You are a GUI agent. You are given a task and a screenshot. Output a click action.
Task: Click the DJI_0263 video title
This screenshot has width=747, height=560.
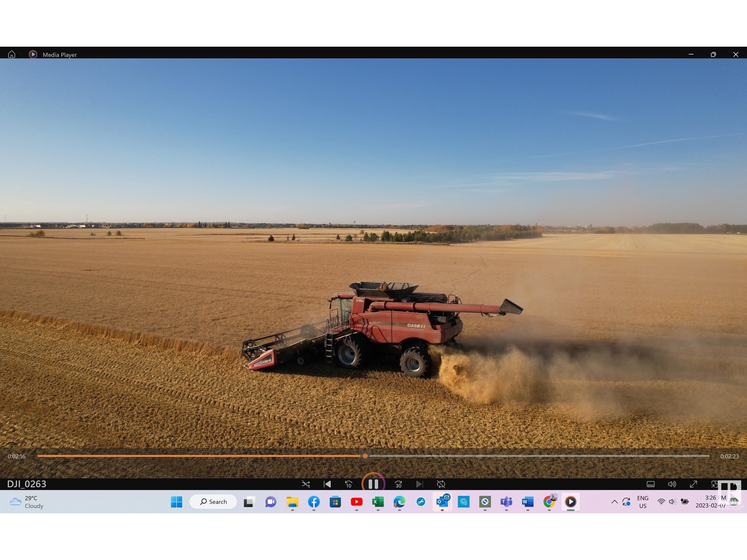[27, 484]
